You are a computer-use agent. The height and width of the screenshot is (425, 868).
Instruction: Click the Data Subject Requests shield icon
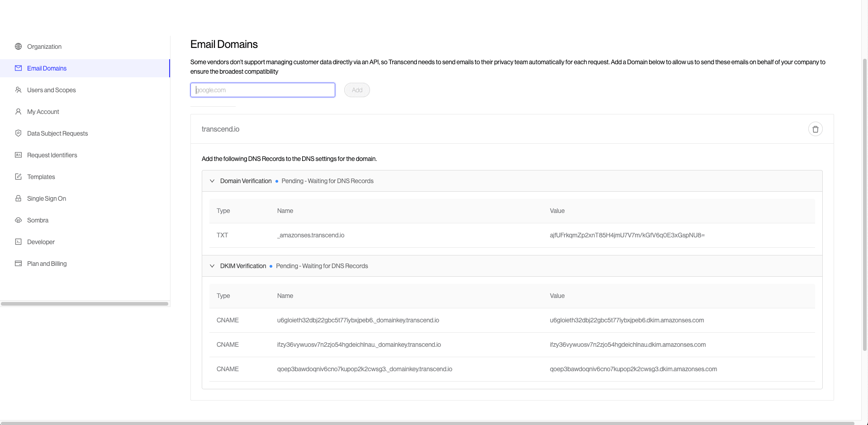[18, 133]
